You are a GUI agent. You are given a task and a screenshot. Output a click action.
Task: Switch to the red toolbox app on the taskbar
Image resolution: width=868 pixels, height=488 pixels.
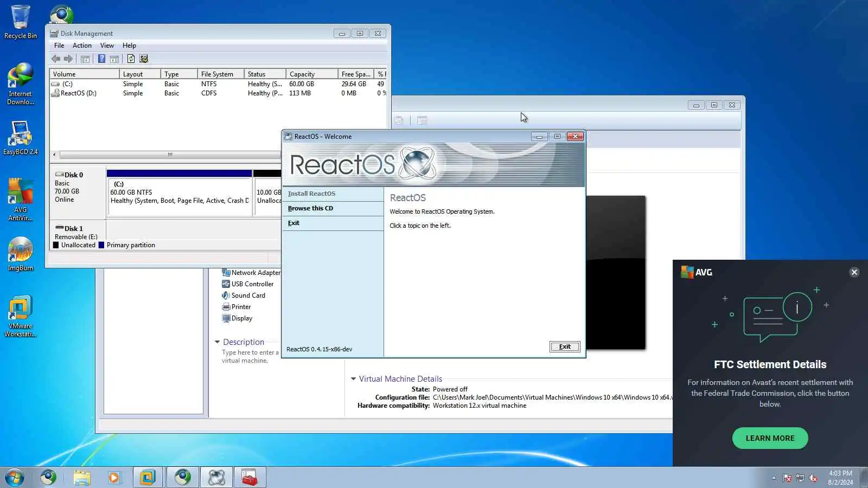[250, 477]
